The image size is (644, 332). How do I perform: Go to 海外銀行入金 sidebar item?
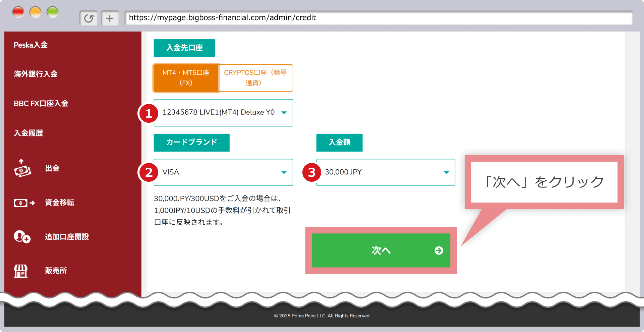(36, 74)
